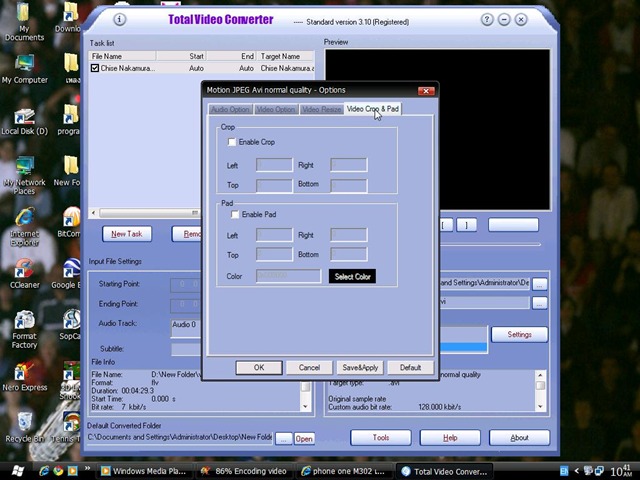Open the language bar EN indicator

[564, 471]
